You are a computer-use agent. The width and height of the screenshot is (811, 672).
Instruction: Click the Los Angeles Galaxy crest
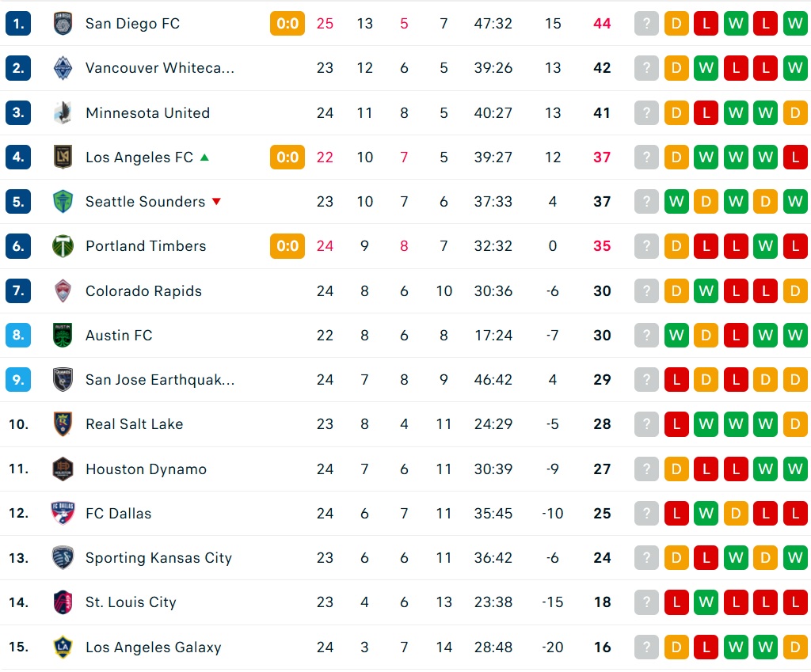(63, 647)
